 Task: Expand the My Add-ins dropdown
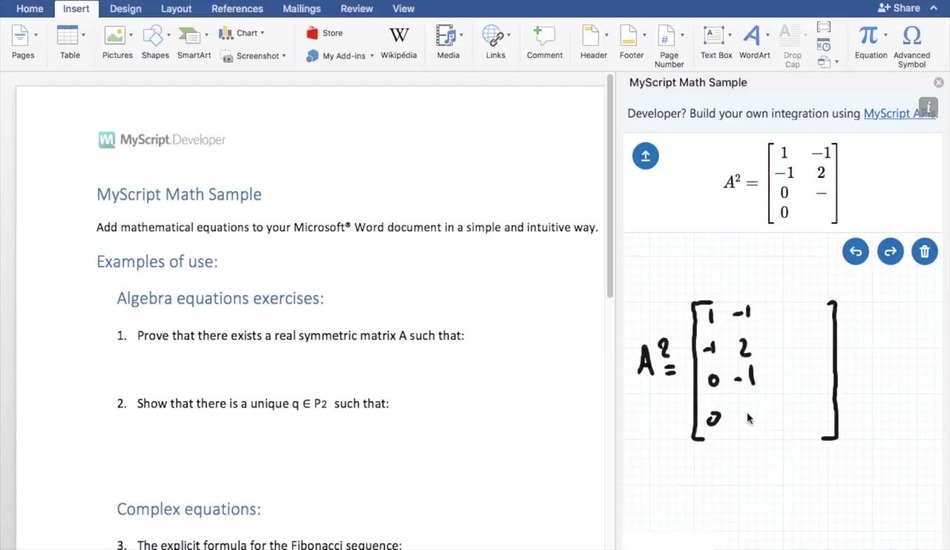(x=371, y=56)
